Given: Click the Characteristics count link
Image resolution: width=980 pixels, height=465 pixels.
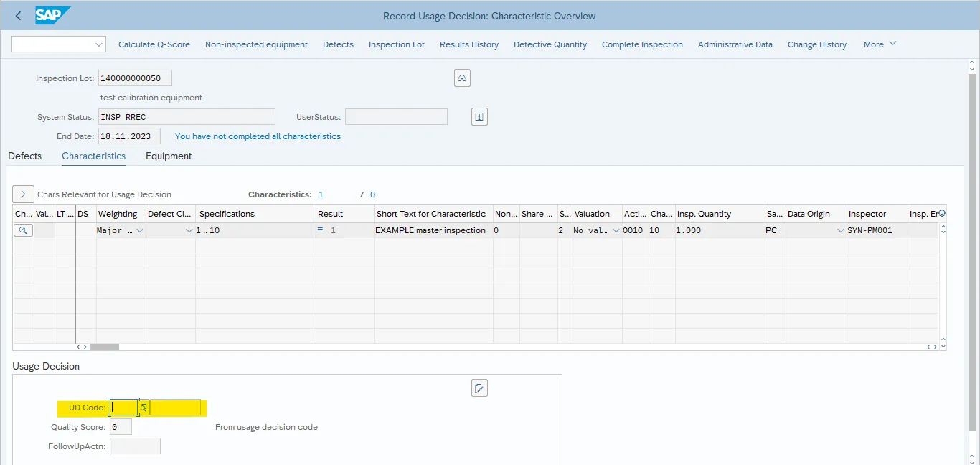Looking at the screenshot, I should coord(321,194).
